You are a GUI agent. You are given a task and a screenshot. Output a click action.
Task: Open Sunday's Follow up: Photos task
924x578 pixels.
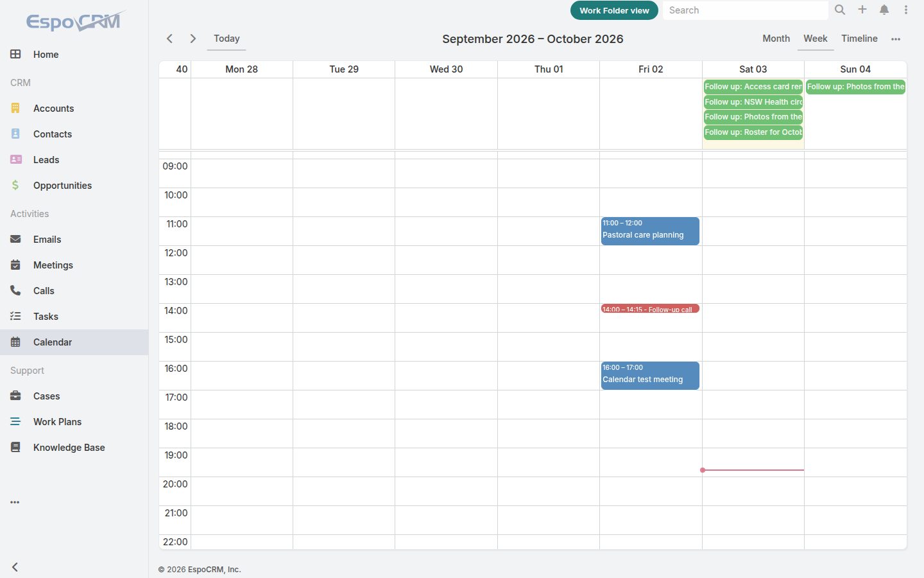click(x=855, y=87)
